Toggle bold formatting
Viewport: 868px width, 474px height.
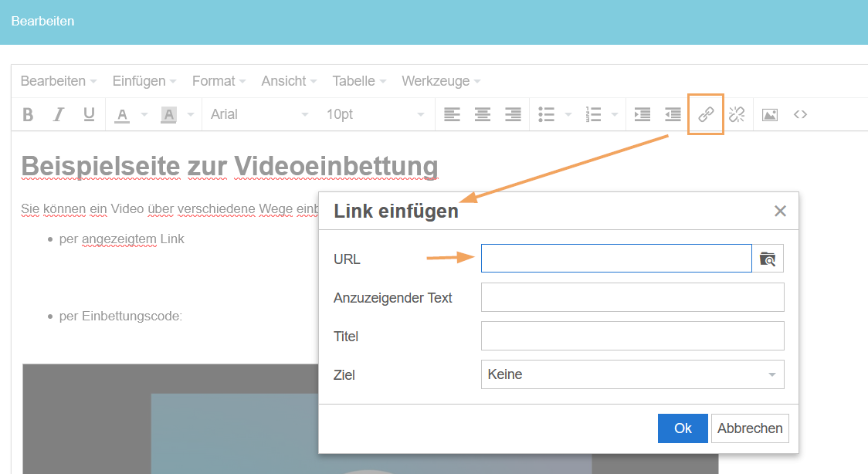tap(28, 114)
